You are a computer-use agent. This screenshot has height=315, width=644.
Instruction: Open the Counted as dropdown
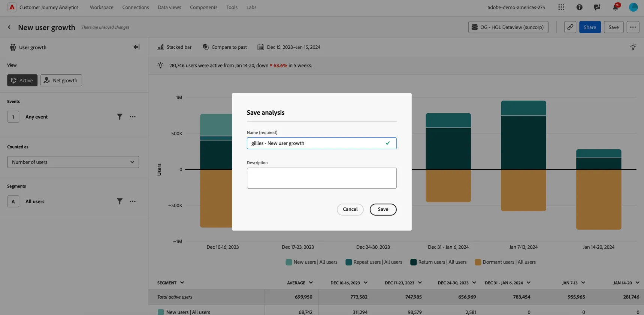73,162
